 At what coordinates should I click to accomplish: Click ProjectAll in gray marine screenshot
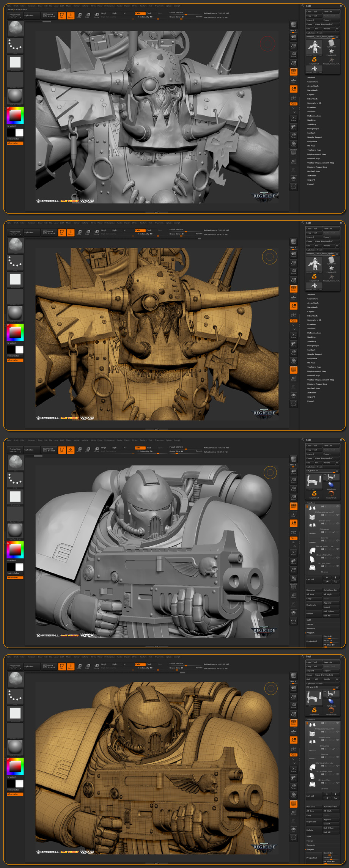314,641
